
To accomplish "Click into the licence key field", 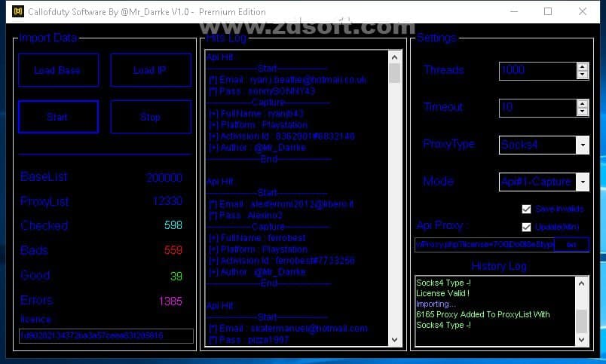I will [x=106, y=335].
